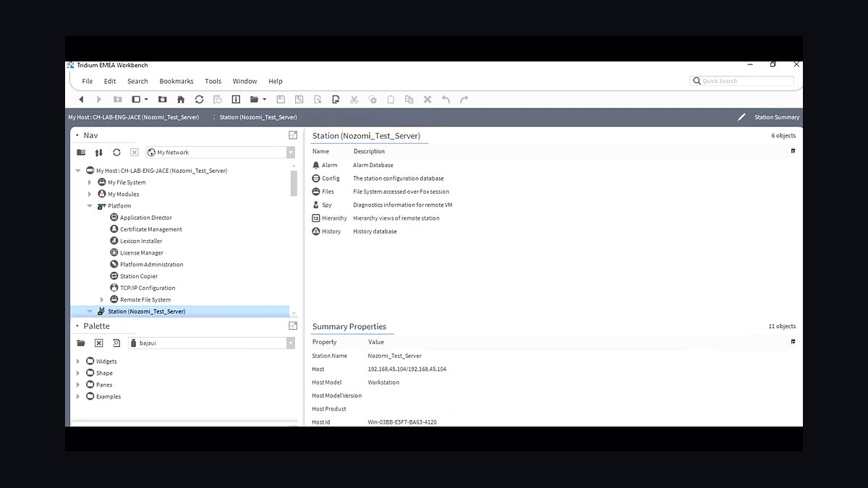Select License Manager tree item
Image resolution: width=868 pixels, height=488 pixels.
pyautogui.click(x=141, y=253)
